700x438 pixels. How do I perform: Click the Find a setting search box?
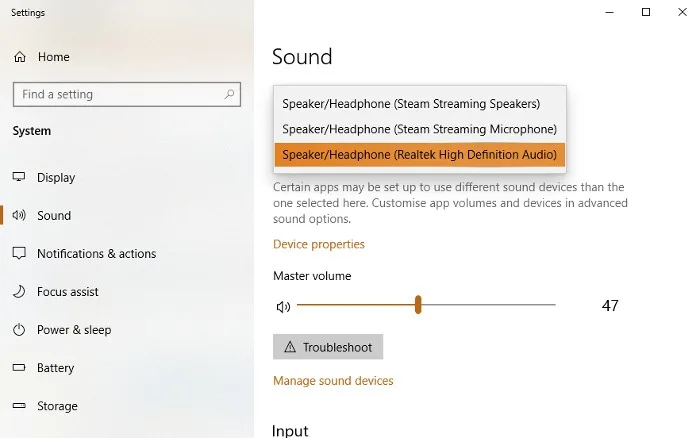pyautogui.click(x=127, y=94)
